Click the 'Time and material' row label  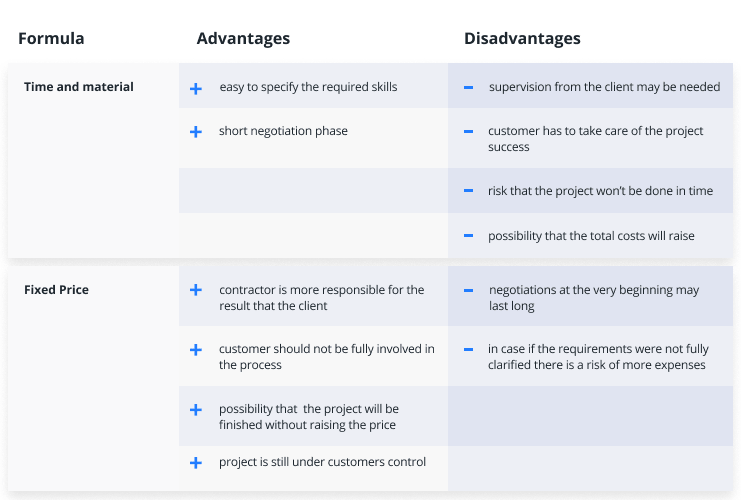pyautogui.click(x=79, y=87)
